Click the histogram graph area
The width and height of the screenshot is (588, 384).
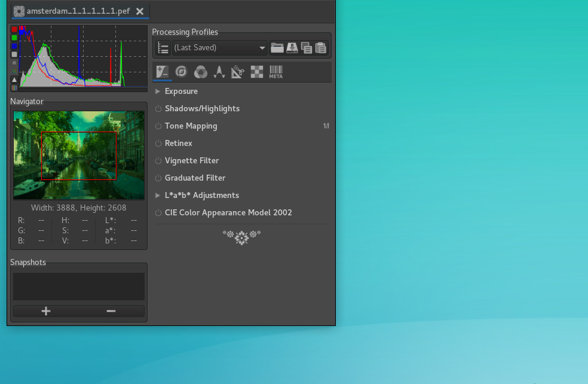click(83, 56)
